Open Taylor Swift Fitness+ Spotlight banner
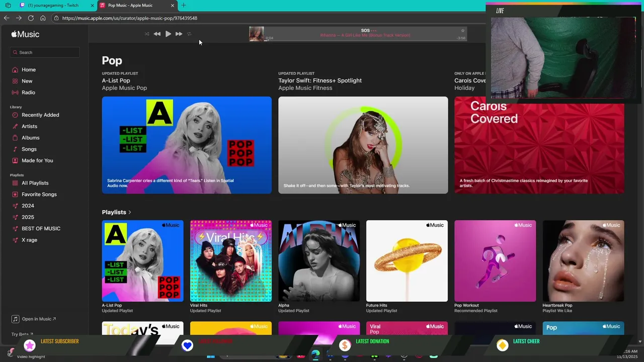Screen dimensions: 644x362 pos(363,145)
